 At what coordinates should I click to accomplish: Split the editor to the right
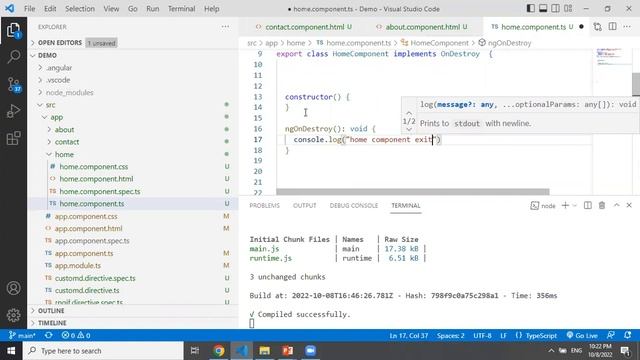click(x=612, y=27)
